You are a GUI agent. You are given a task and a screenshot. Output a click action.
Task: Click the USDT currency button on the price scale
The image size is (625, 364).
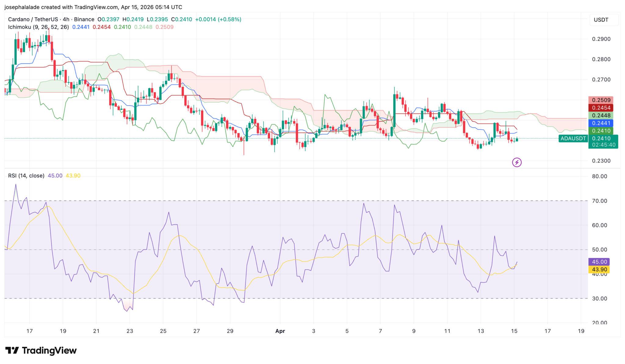point(601,20)
